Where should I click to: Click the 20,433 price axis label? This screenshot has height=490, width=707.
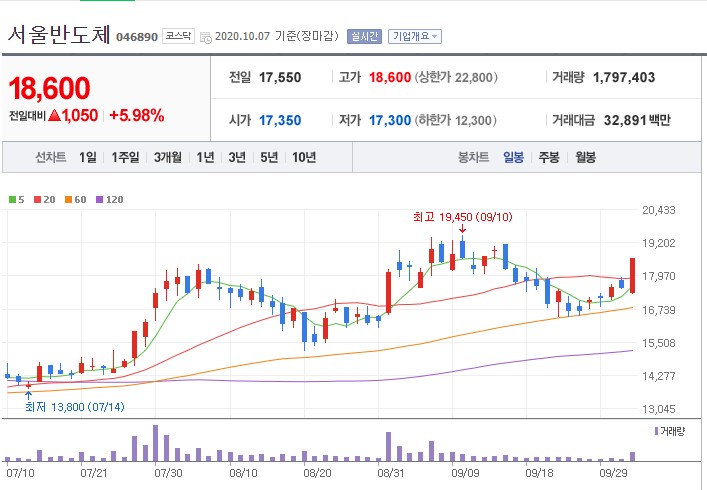[659, 210]
